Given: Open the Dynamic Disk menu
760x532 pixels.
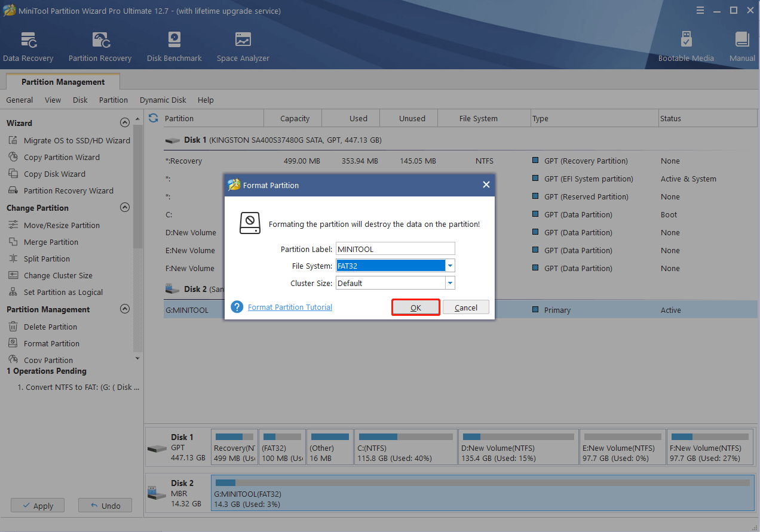Looking at the screenshot, I should (x=163, y=100).
